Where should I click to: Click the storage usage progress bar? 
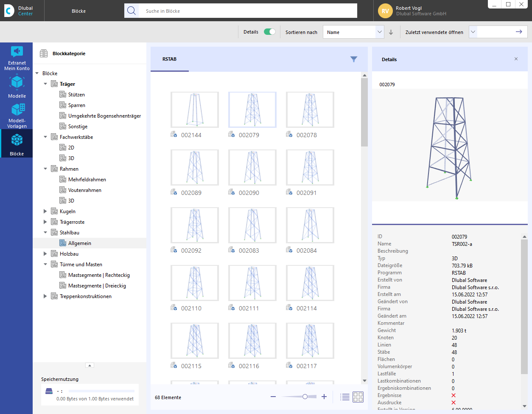click(101, 391)
